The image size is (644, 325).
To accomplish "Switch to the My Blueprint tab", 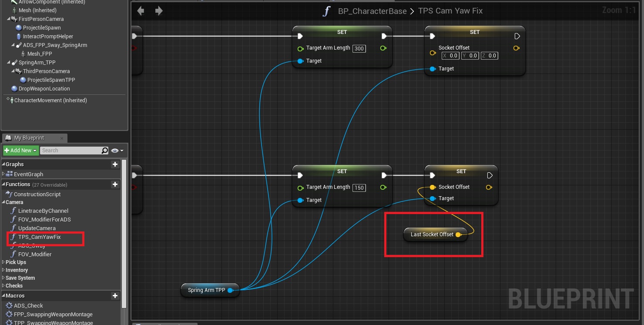I will pyautogui.click(x=29, y=138).
